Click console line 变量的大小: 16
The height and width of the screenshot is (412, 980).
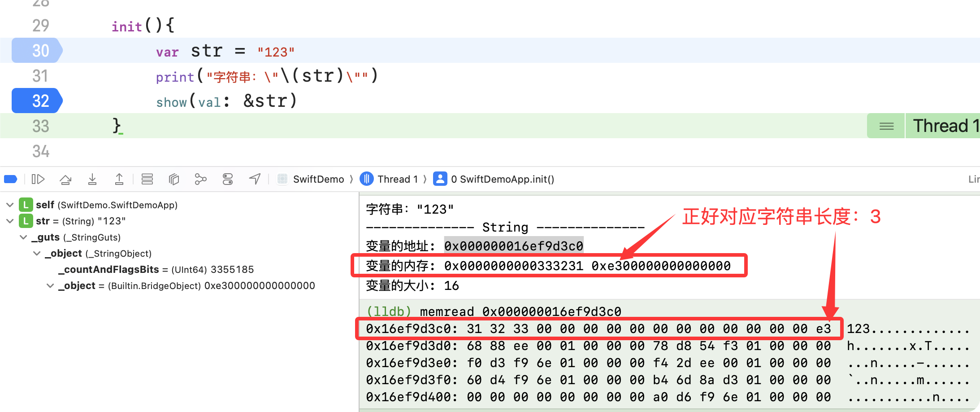pos(412,285)
